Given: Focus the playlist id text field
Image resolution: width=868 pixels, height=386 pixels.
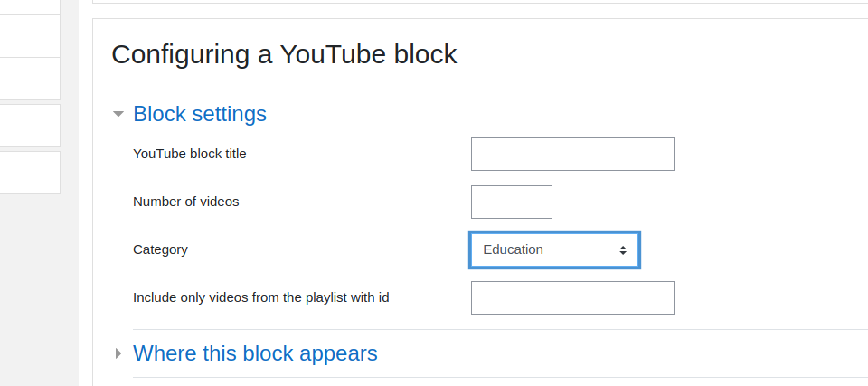Looking at the screenshot, I should (572, 298).
